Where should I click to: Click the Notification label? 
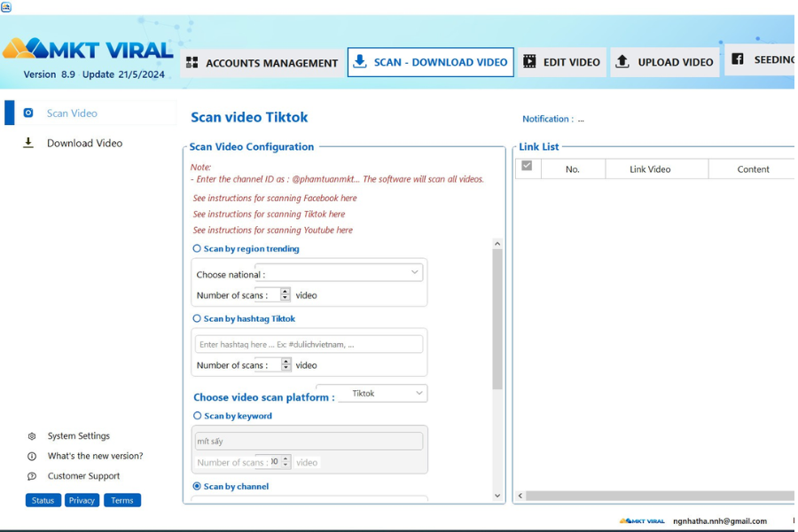point(548,119)
